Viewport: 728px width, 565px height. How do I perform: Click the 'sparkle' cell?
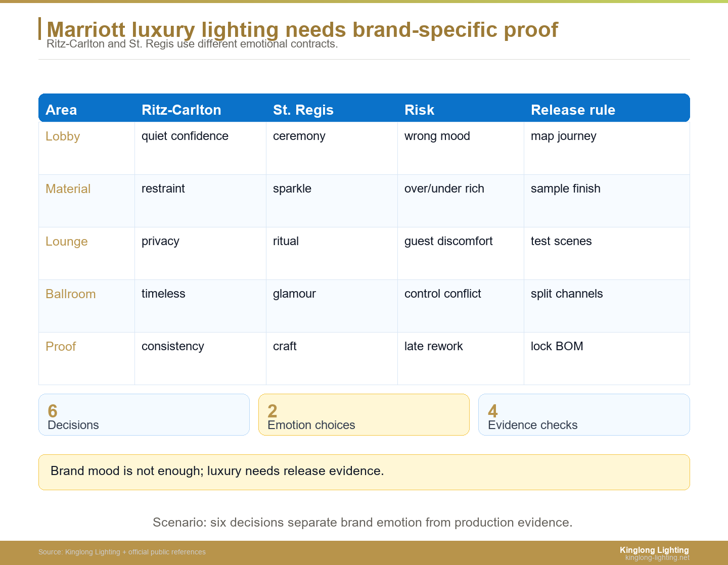(332, 201)
